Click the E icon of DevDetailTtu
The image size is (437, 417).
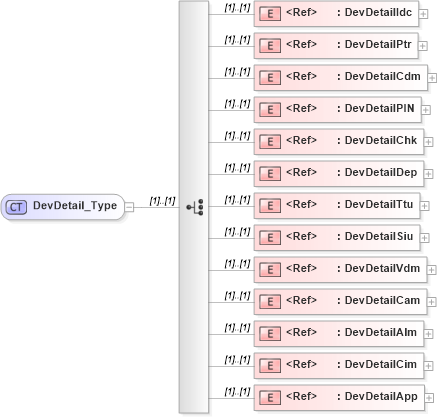click(270, 206)
